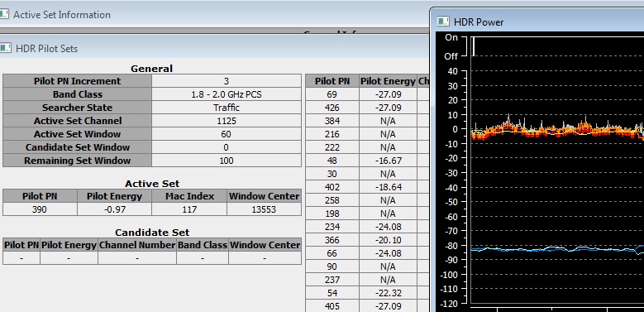
Task: Select pilot PN 405 row
Action: tap(367, 306)
